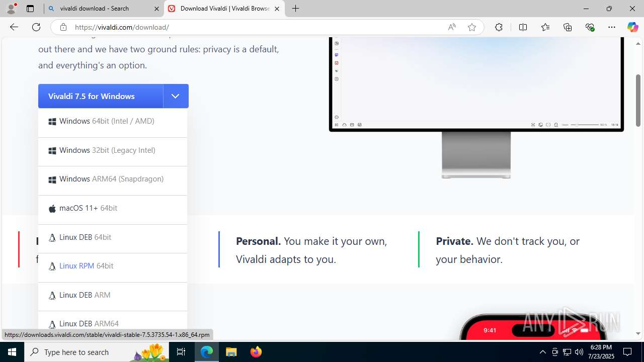
Task: Toggle Split screen icon
Action: click(x=523, y=27)
